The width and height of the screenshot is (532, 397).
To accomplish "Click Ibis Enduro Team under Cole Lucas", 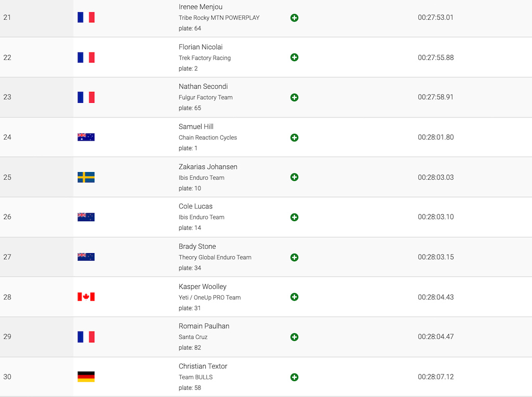I will pyautogui.click(x=201, y=217).
